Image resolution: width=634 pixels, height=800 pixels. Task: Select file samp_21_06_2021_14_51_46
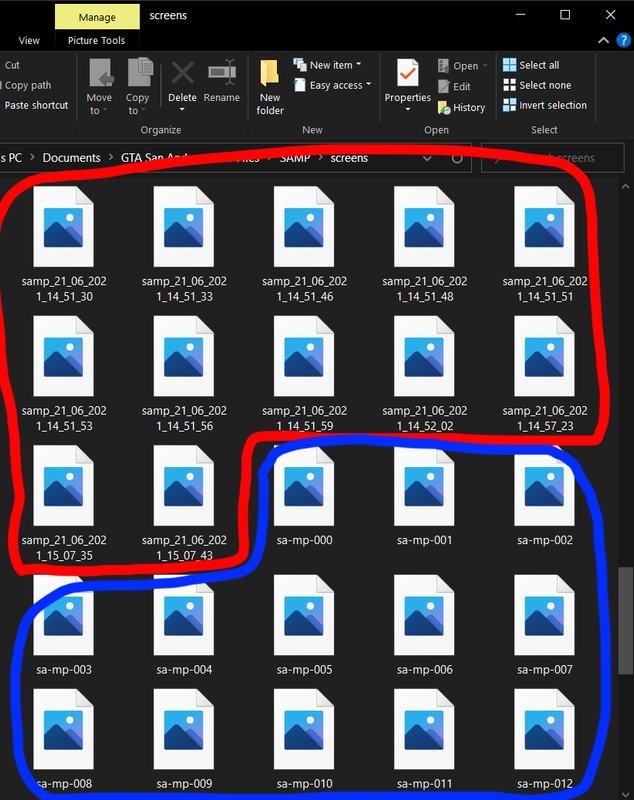[305, 244]
